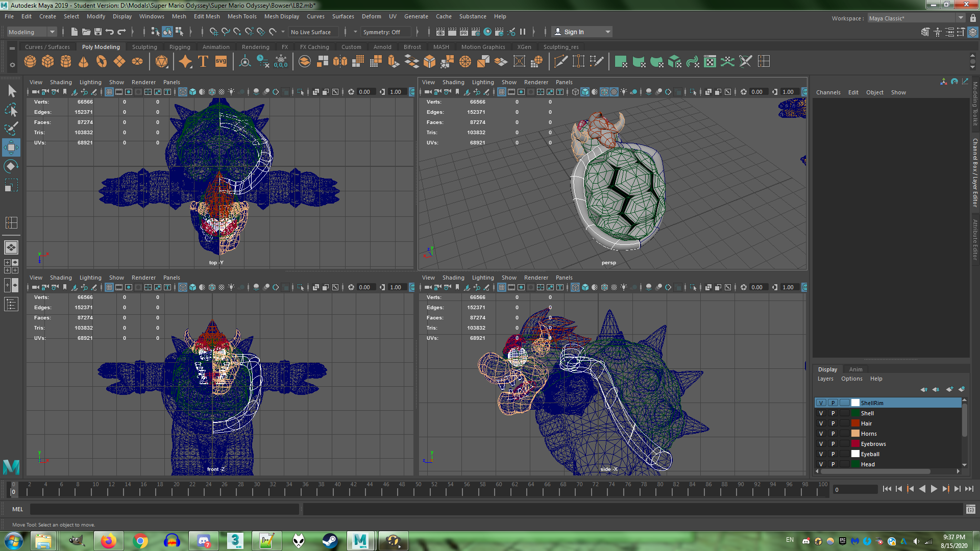Open the Deform menu
Viewport: 980px width, 551px height.
pos(371,16)
